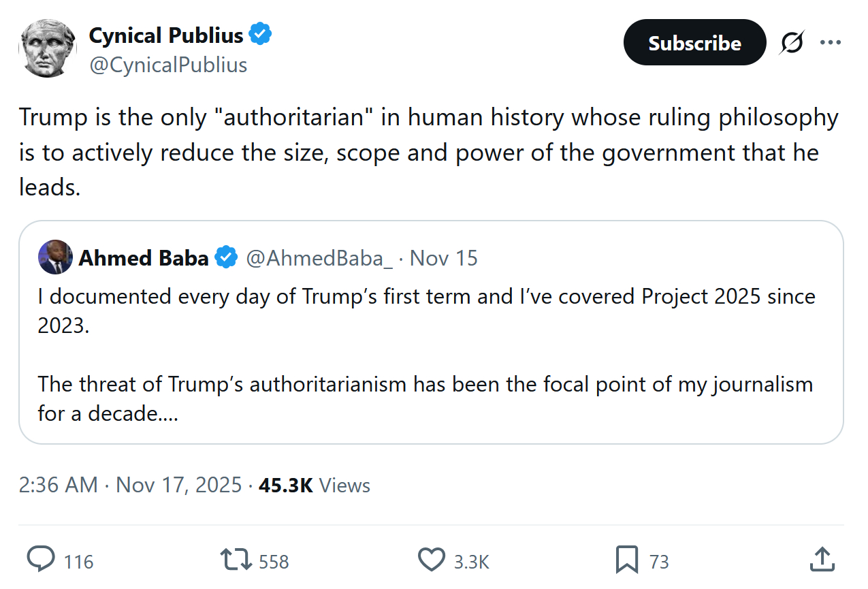
Task: Open the share post icon
Action: pyautogui.click(x=822, y=560)
